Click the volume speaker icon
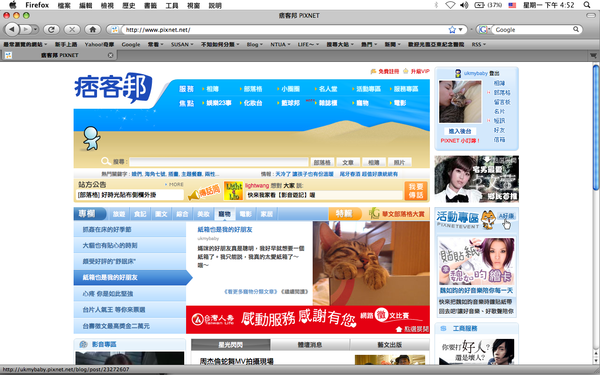Screen dimensions: 600x375 tap(464, 5)
